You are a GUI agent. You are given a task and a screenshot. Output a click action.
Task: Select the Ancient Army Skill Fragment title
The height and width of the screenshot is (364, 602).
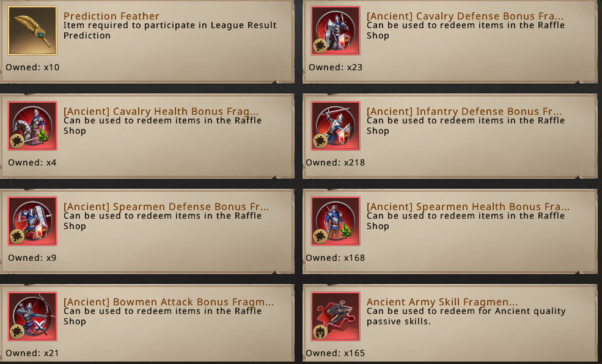442,302
